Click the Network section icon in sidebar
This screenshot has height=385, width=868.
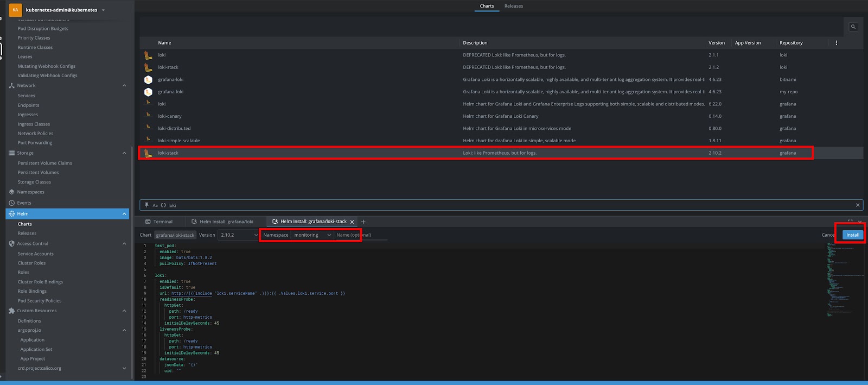[11, 85]
